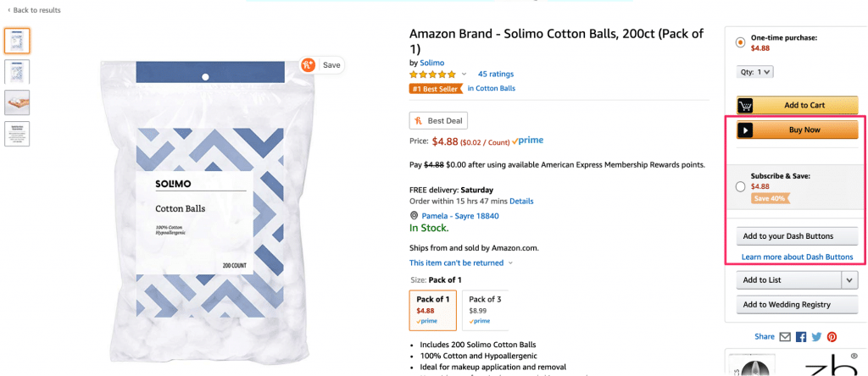Share product via email envelope icon
The width and height of the screenshot is (868, 376).
[x=785, y=337]
